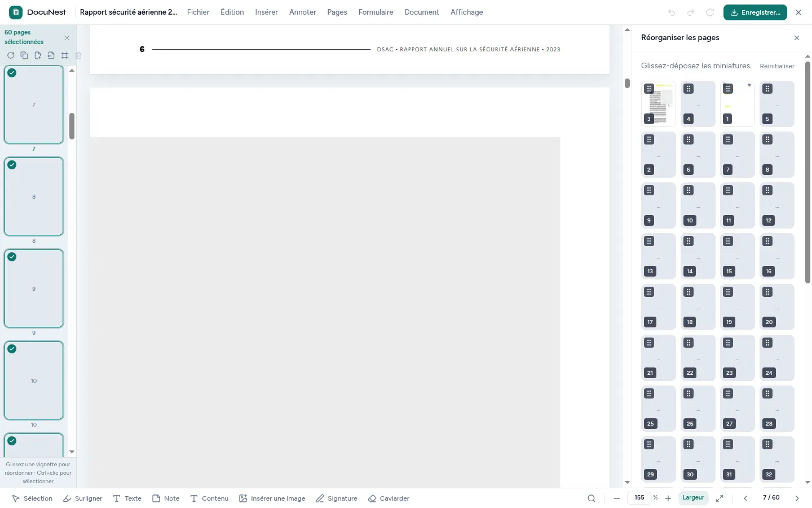The height and width of the screenshot is (508, 812).
Task: Click the redo arrow in the top bar
Action: [x=691, y=12]
